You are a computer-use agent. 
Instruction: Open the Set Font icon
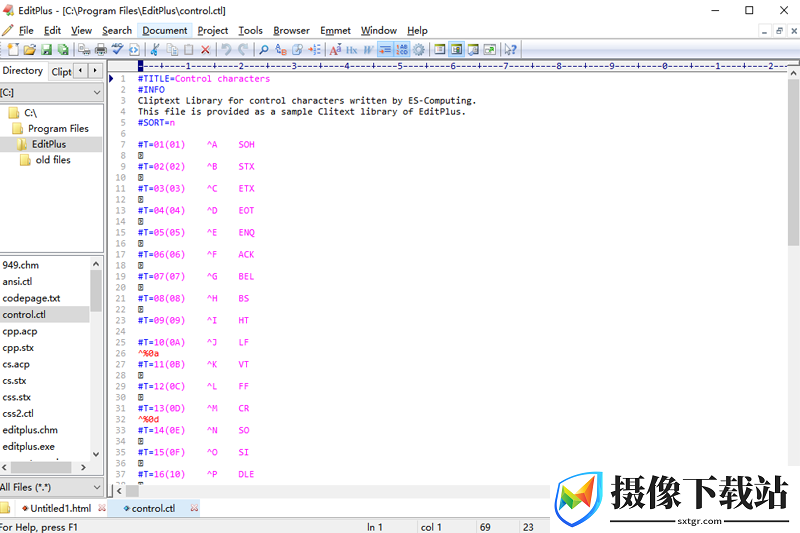click(335, 49)
